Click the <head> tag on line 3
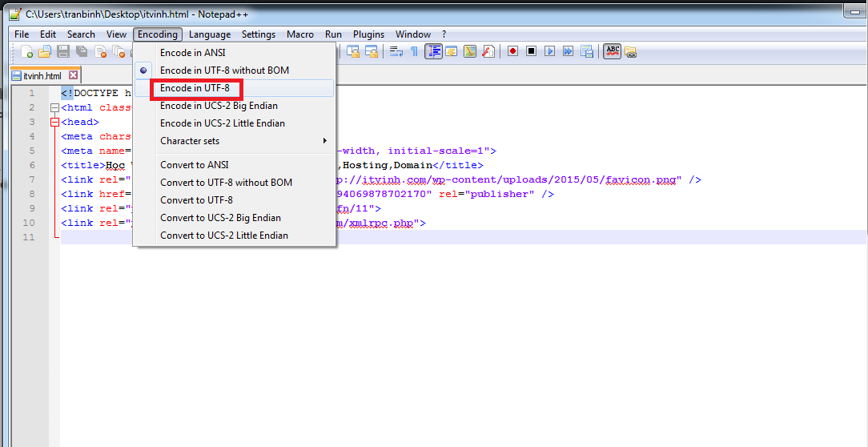Screen dimensions: 868x447 coord(80,122)
